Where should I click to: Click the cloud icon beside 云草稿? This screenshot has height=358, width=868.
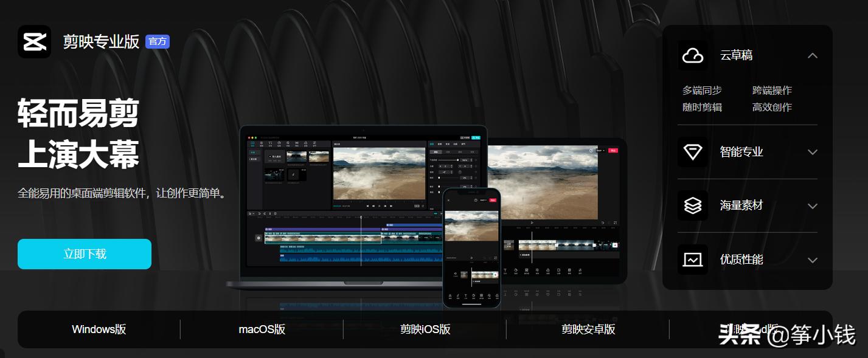[x=693, y=56]
